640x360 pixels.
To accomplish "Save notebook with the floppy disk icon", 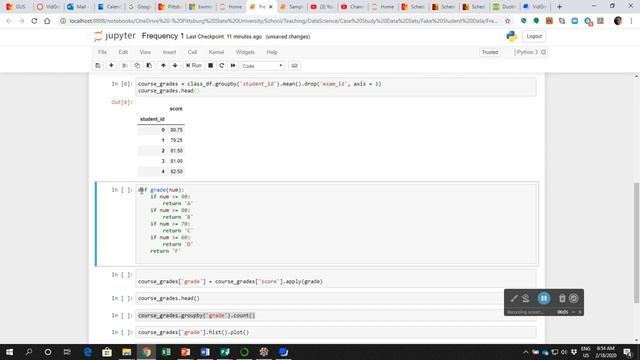I will [x=98, y=66].
